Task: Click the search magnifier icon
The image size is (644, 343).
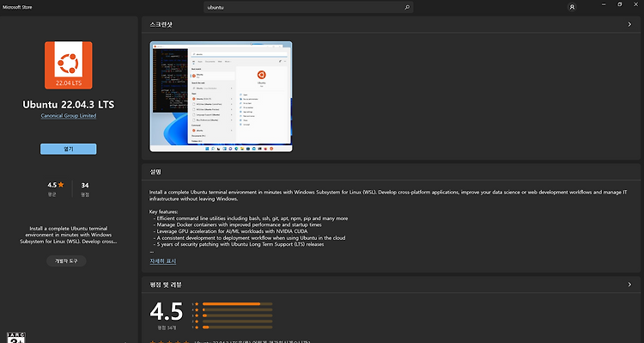Action: coord(407,8)
